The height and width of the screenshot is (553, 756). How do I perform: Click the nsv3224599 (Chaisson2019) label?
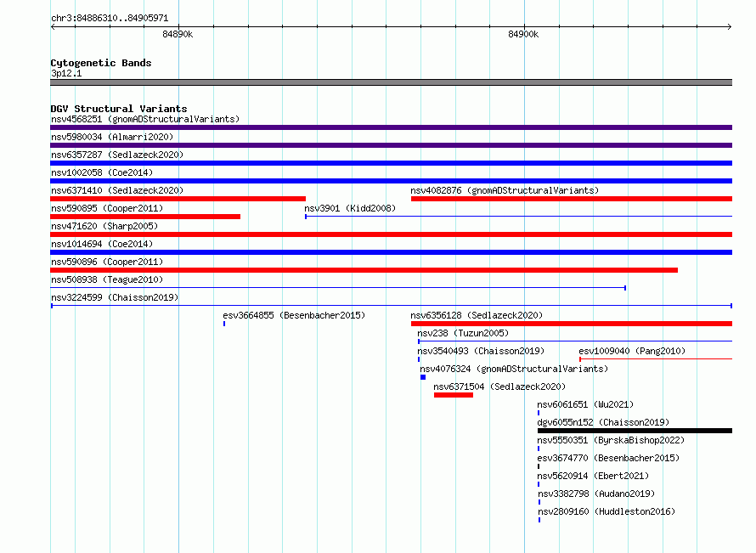coord(115,297)
